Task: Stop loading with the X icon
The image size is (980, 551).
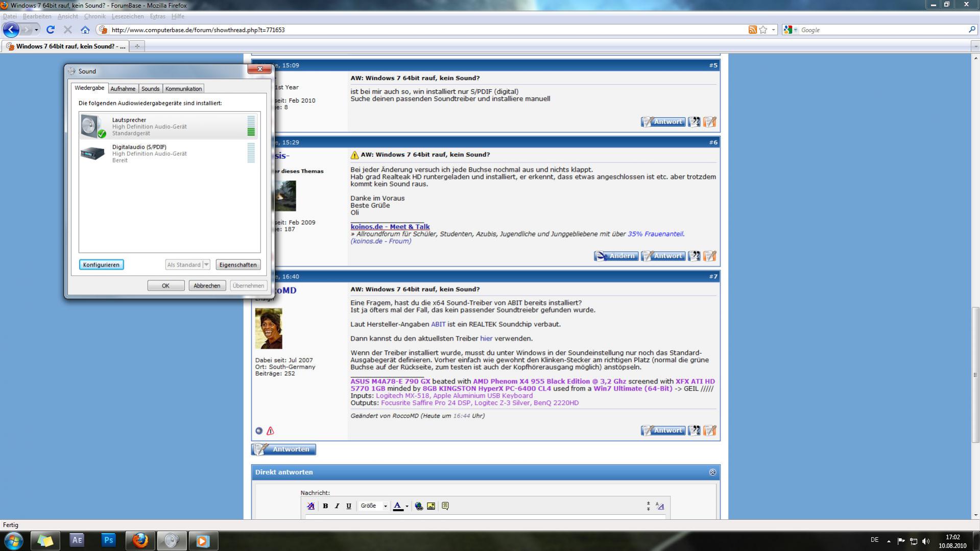Action: (67, 30)
